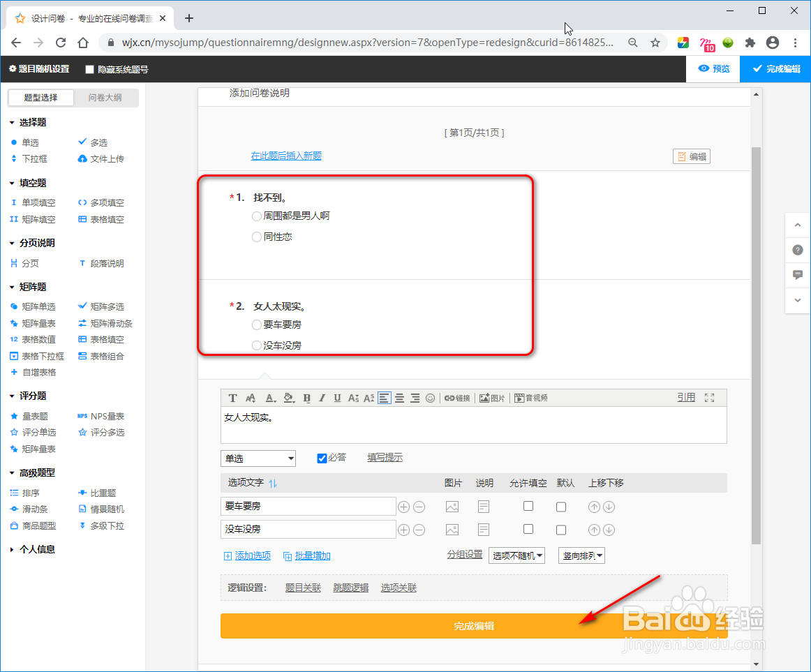The image size is (811, 672).
Task: Open the 选项不随机 dropdown
Action: point(516,555)
